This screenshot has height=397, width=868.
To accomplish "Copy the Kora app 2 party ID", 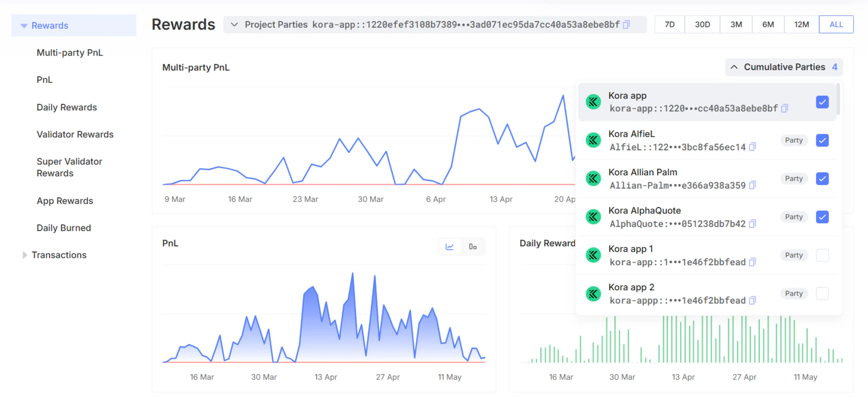I will pyautogui.click(x=753, y=300).
